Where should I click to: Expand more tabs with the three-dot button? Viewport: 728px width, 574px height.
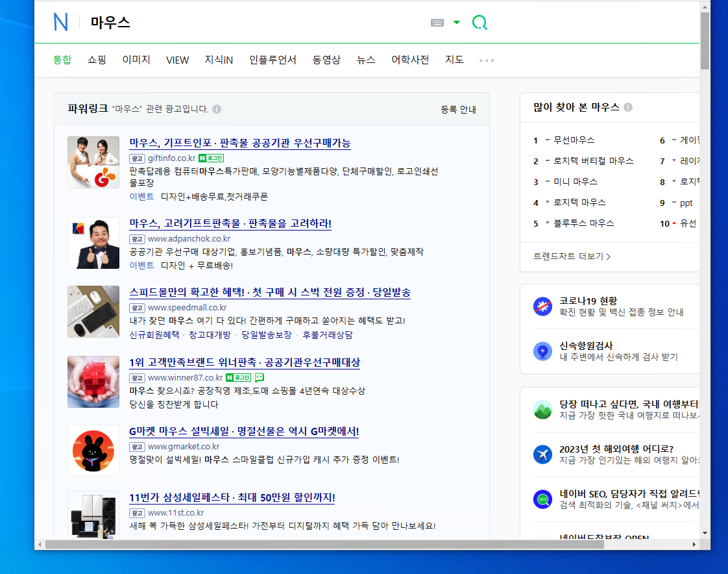point(487,60)
